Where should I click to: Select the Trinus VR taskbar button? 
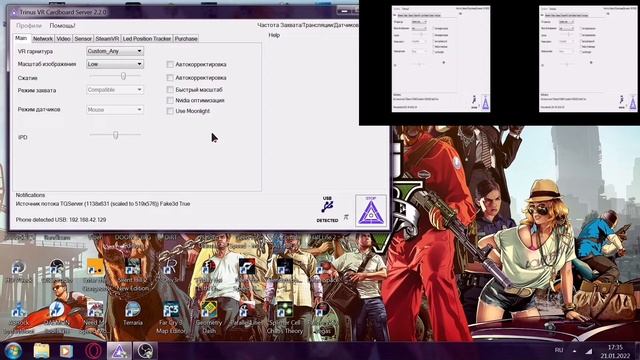(x=119, y=351)
